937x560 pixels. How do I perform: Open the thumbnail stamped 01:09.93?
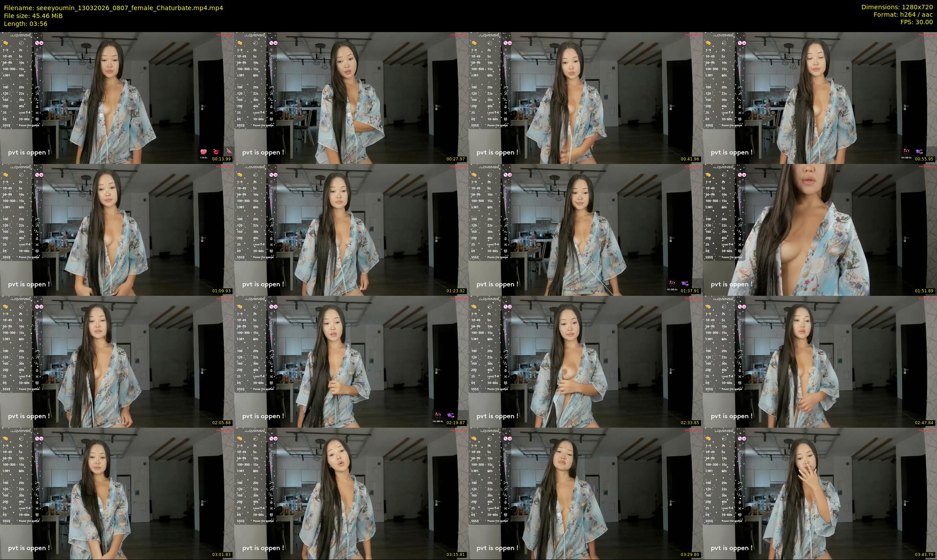[117, 230]
